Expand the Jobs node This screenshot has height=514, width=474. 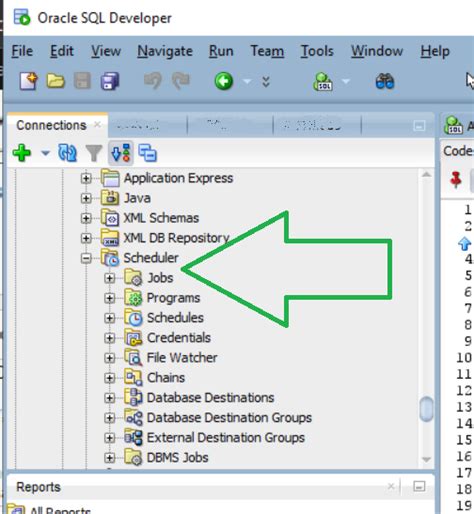[x=109, y=278]
